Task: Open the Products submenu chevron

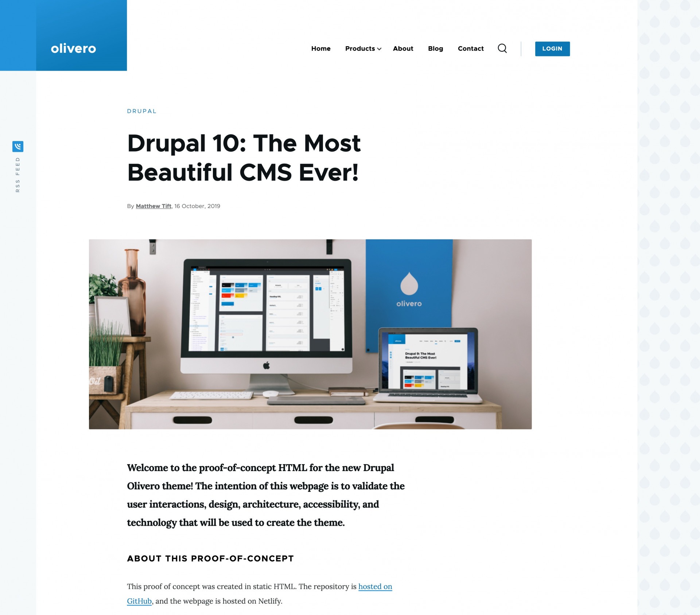Action: (x=380, y=49)
